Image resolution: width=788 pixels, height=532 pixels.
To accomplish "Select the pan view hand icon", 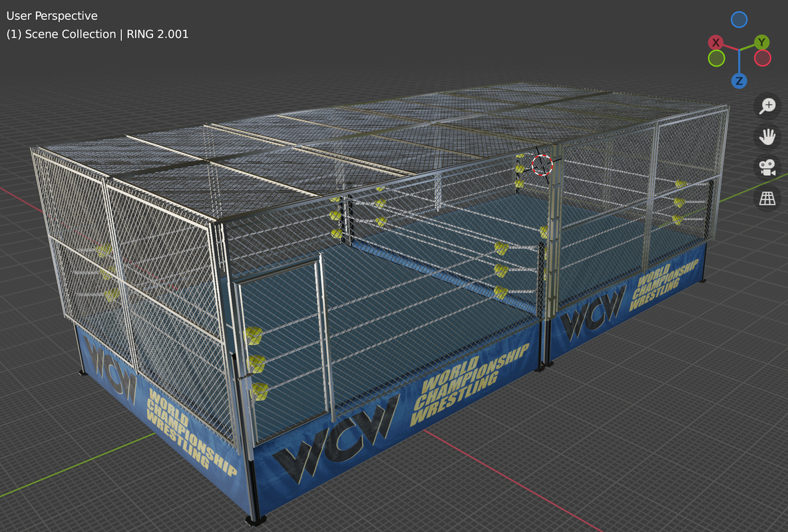I will [x=767, y=136].
